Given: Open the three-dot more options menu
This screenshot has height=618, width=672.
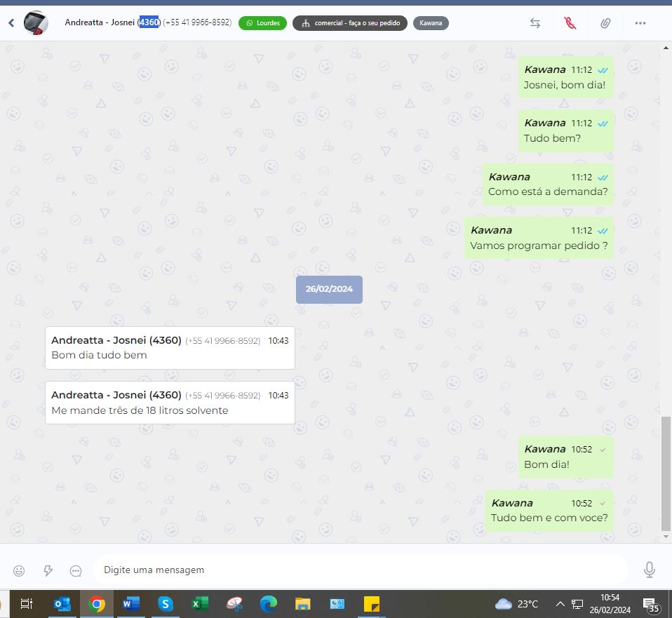Looking at the screenshot, I should (640, 23).
